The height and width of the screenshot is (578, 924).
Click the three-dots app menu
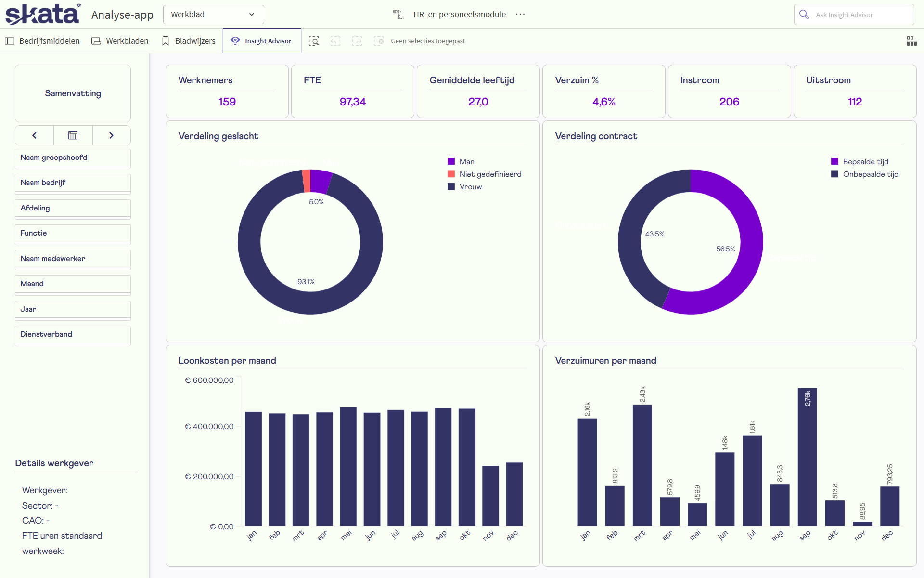(520, 14)
